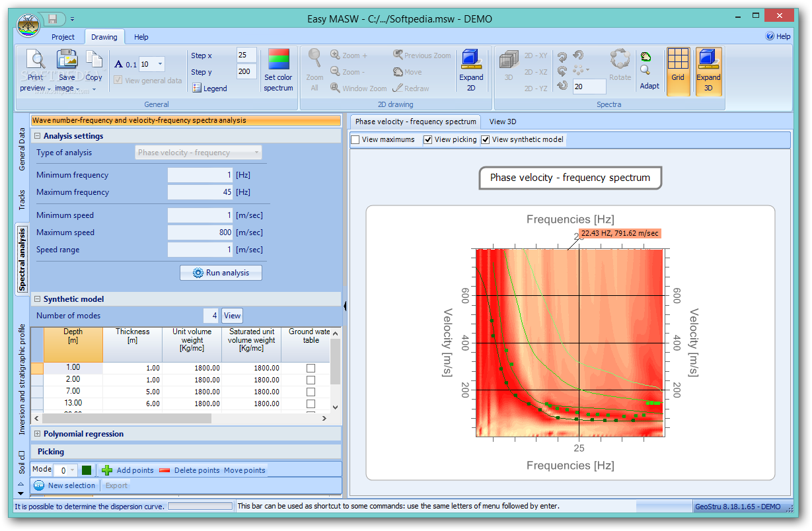
Task: Click the Step x input field
Action: (246, 55)
